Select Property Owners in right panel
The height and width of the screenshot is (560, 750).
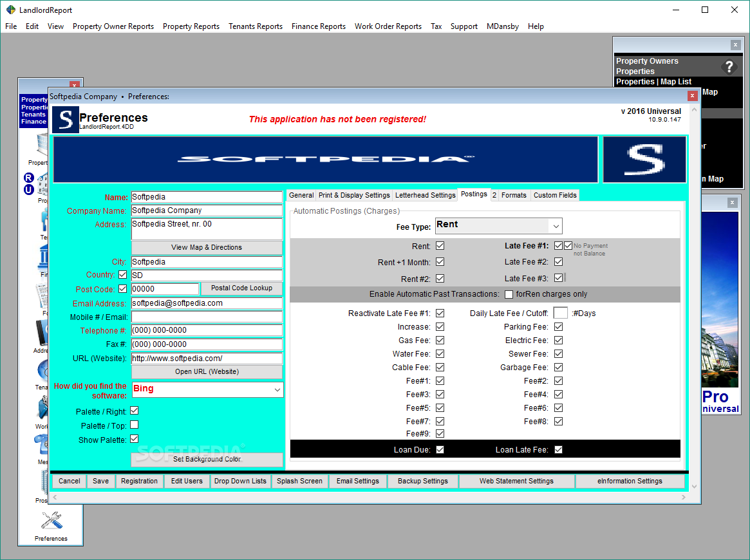[647, 61]
